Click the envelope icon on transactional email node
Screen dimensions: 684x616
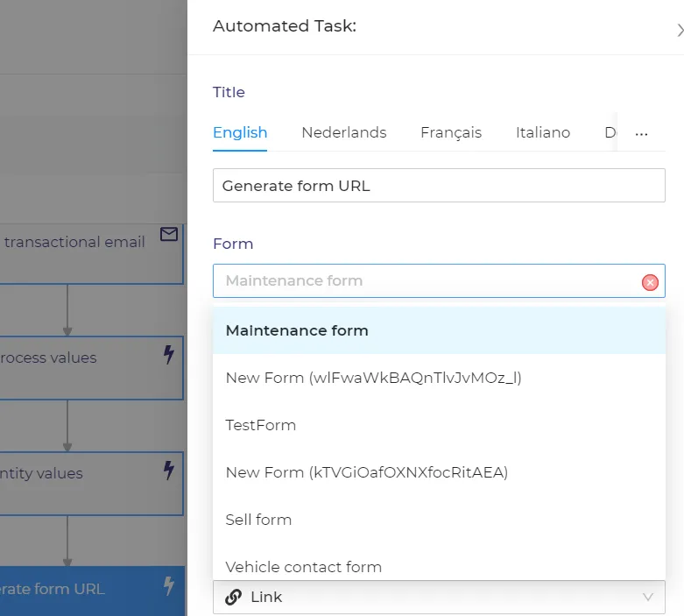[169, 235]
